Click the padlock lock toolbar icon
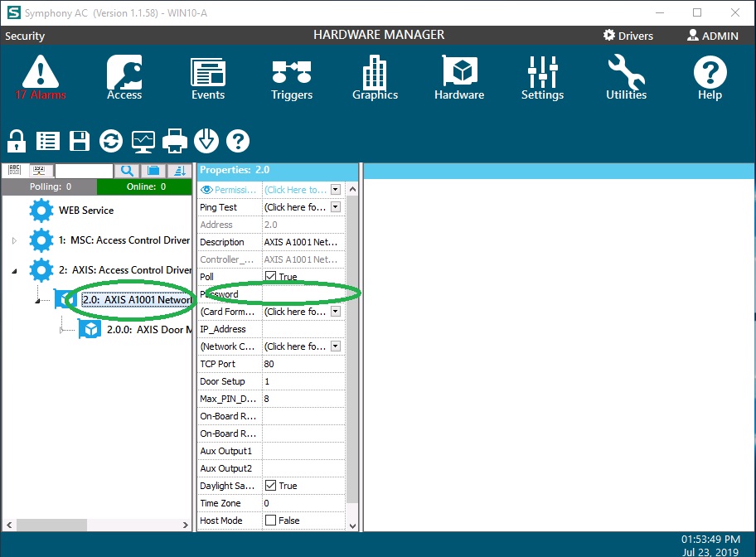The image size is (756, 557). 17,141
